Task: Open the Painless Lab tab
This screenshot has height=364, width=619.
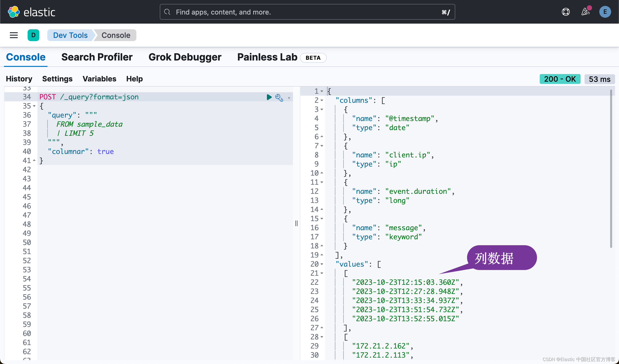Action: coord(267,57)
